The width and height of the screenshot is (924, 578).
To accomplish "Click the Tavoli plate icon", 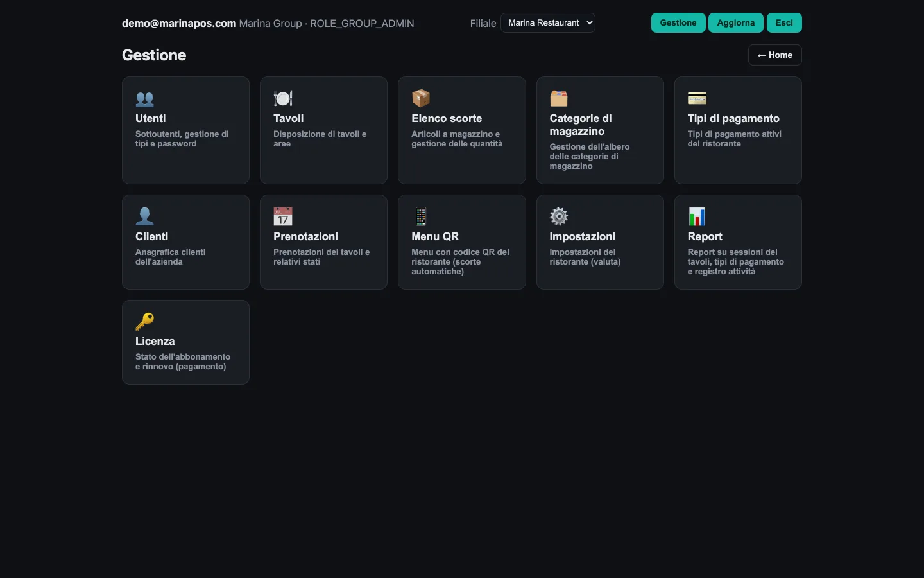I will point(283,98).
